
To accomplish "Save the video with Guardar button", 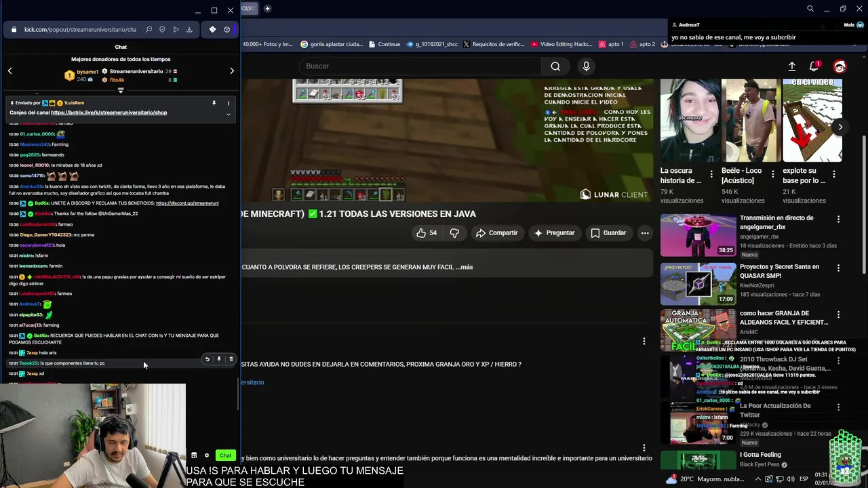I will [608, 232].
